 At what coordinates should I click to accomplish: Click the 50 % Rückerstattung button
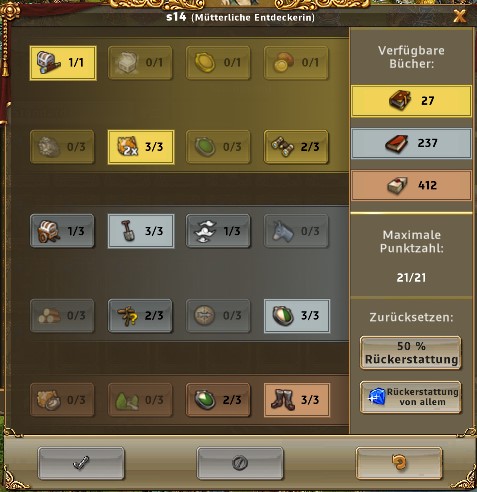click(411, 353)
